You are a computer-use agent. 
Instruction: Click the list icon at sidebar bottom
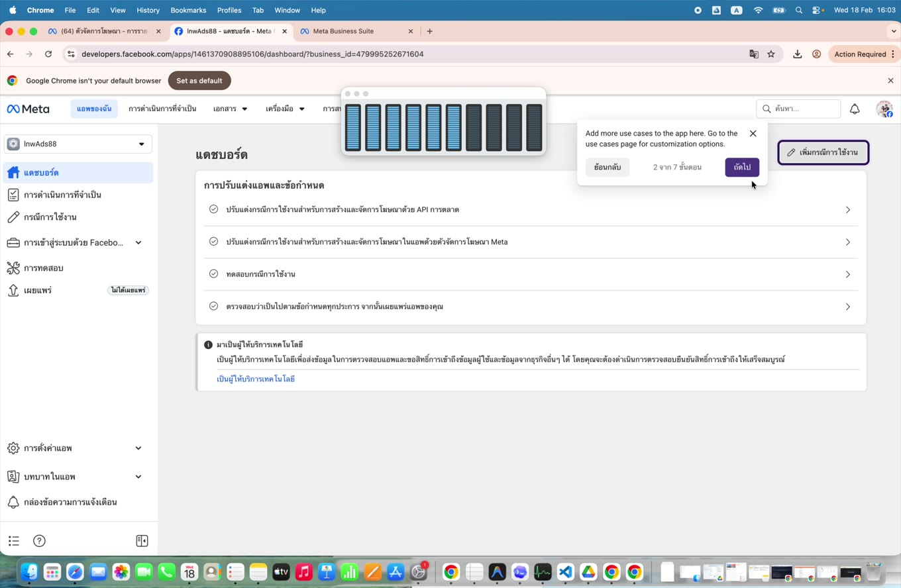(14, 541)
